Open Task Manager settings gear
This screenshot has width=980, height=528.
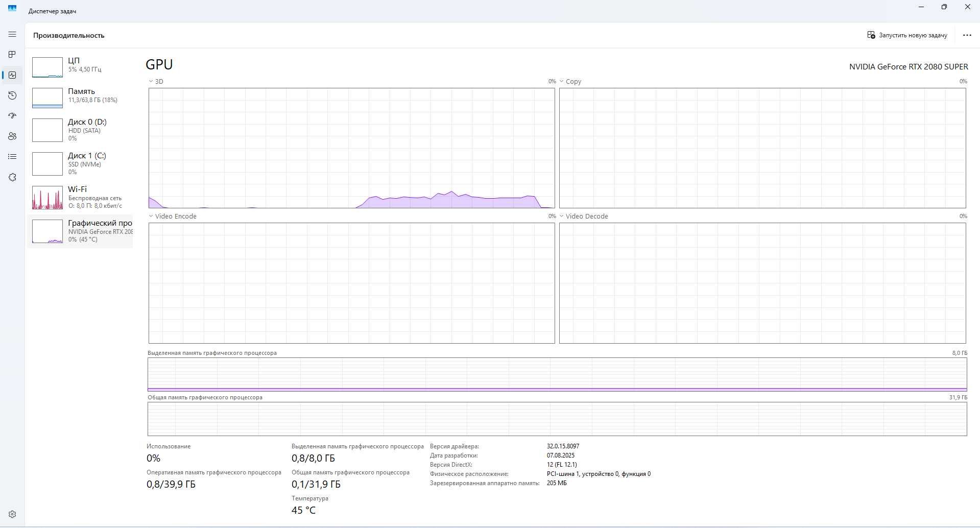tap(12, 514)
